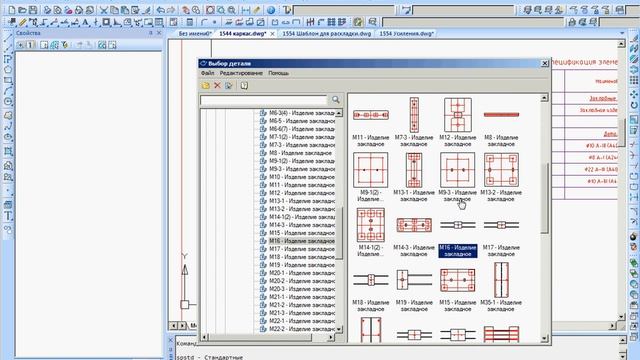Viewport: 640px width, 360px height.
Task: Select the M14-3 thumbnail
Action: [414, 225]
